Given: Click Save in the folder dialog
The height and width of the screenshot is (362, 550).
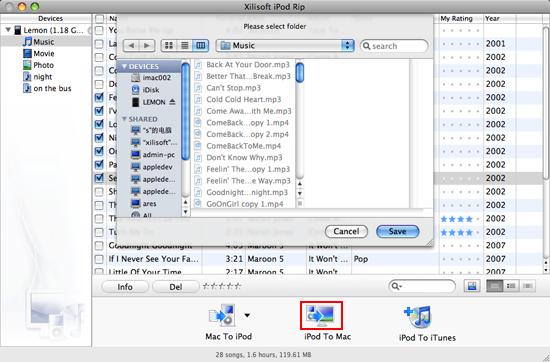Looking at the screenshot, I should pos(397,231).
